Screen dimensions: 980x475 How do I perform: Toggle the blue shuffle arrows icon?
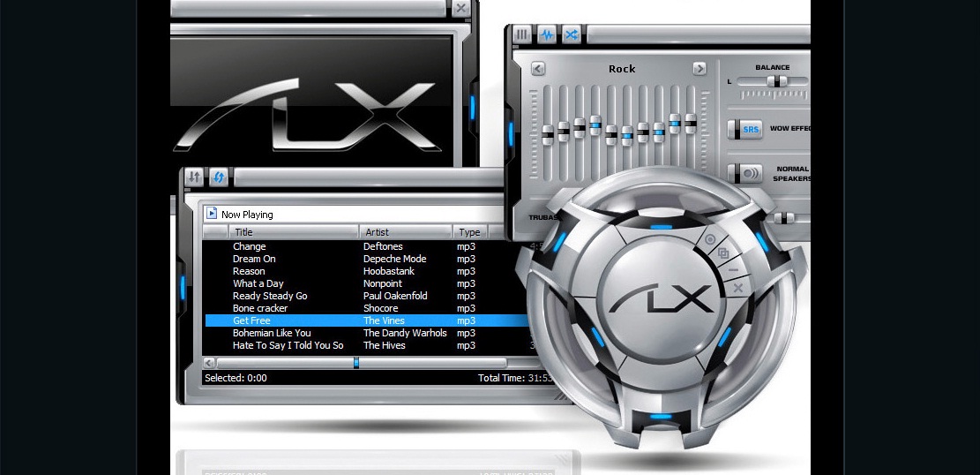click(572, 34)
